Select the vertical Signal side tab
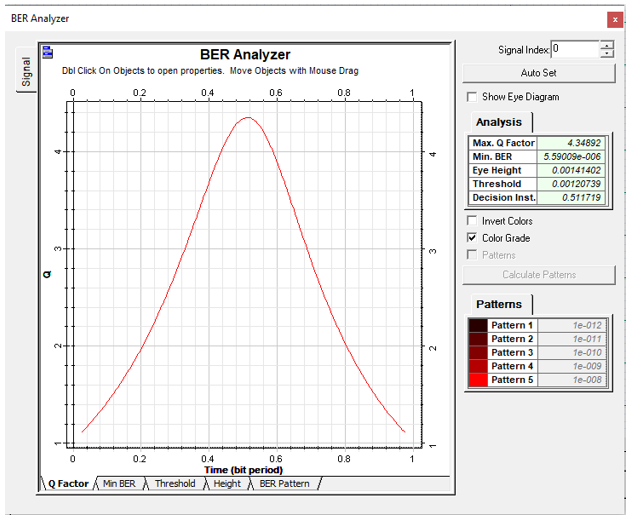 pyautogui.click(x=26, y=71)
